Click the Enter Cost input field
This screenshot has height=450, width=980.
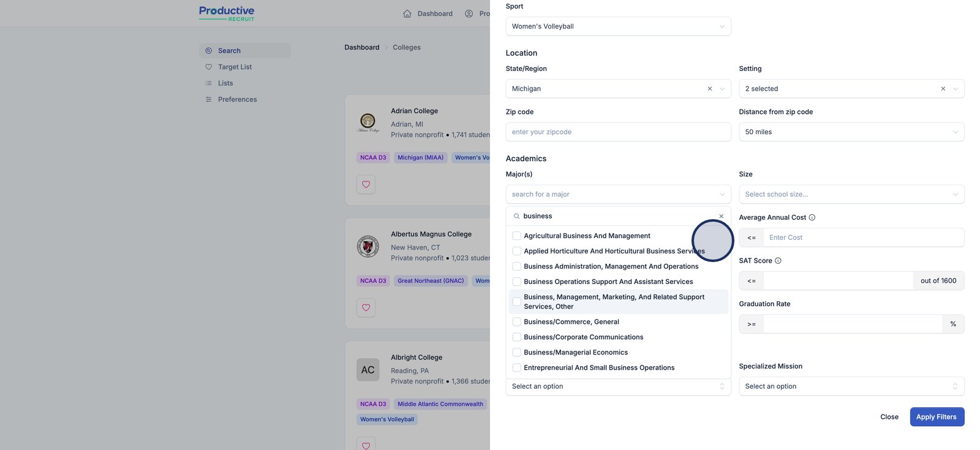863,238
